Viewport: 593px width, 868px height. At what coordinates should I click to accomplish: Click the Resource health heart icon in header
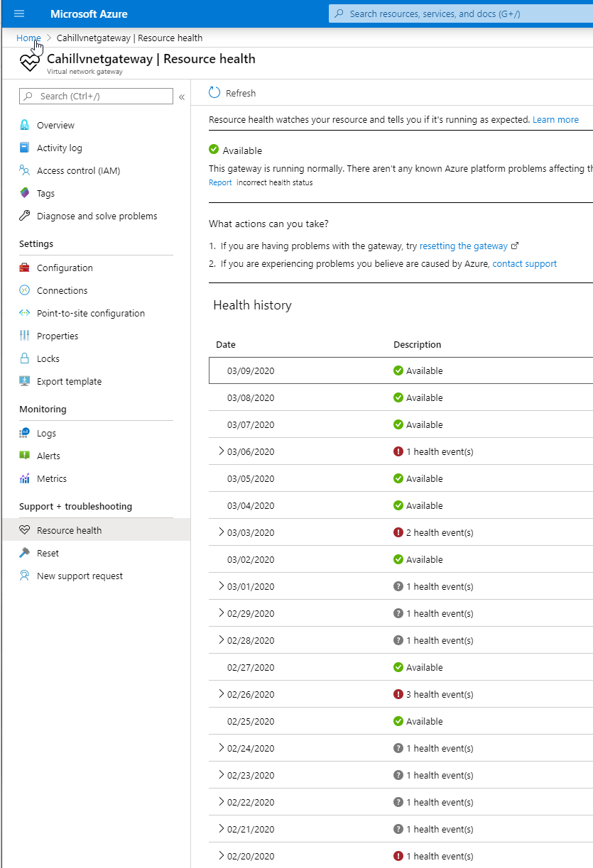coord(30,62)
